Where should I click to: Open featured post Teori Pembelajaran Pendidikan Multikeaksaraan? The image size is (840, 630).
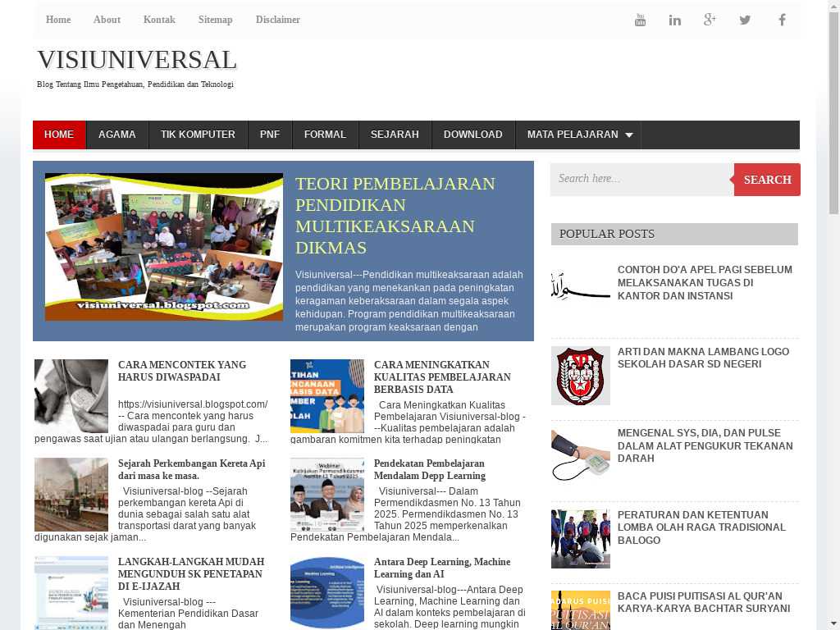coord(395,215)
